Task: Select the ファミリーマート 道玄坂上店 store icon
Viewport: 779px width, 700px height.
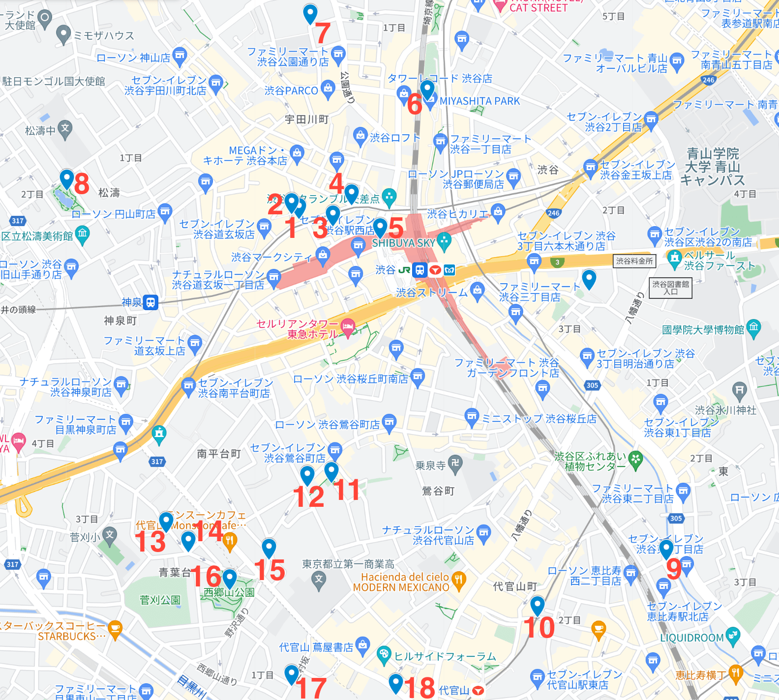Action: point(195,344)
